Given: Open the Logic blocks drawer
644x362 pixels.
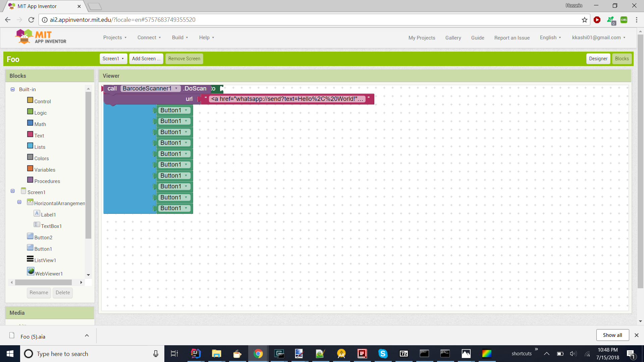Looking at the screenshot, I should pyautogui.click(x=40, y=113).
